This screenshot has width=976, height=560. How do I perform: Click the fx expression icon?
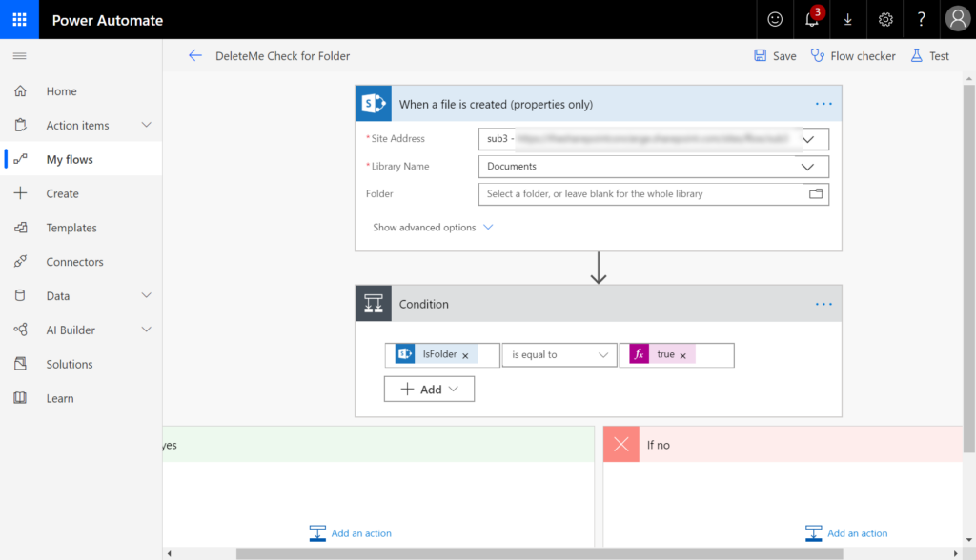pos(640,354)
